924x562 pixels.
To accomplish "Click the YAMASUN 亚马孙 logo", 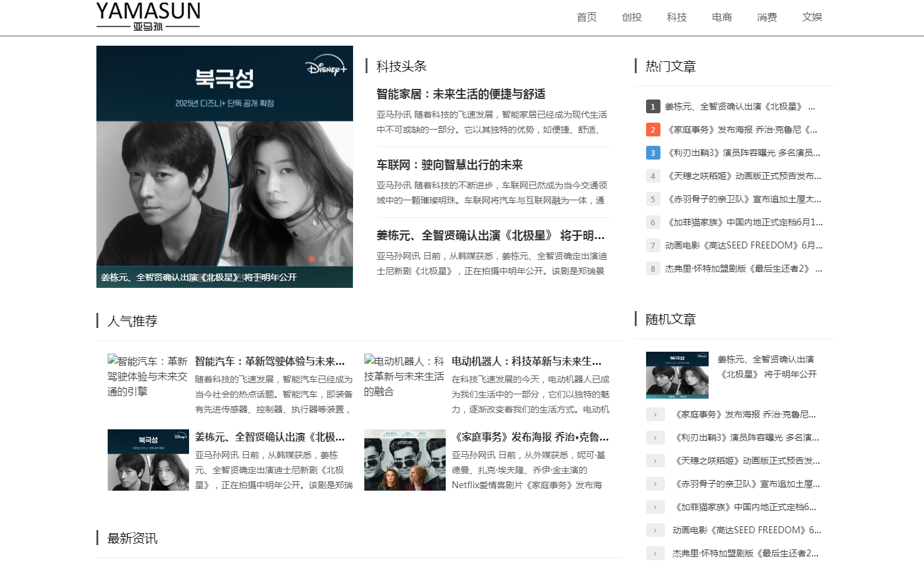I will [148, 16].
